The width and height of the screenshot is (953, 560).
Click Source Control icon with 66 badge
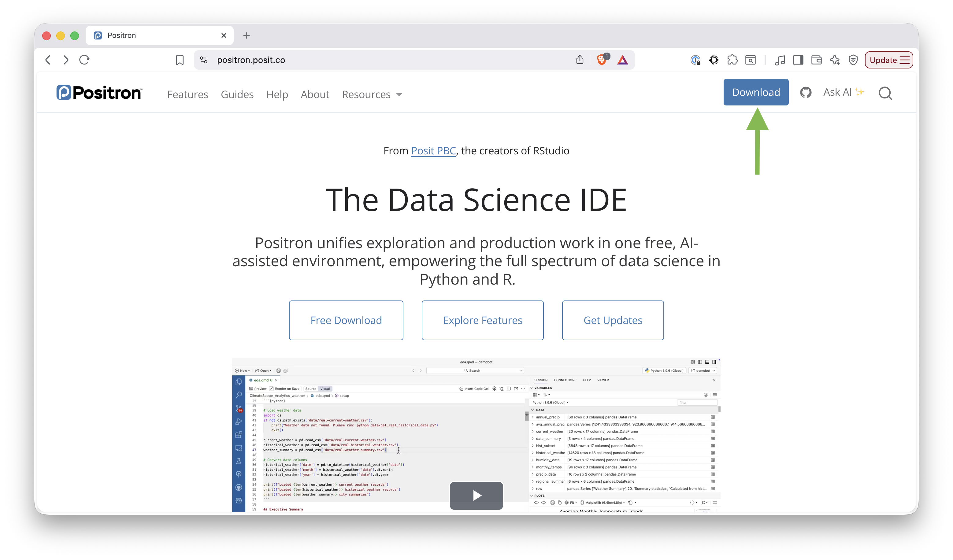click(239, 408)
